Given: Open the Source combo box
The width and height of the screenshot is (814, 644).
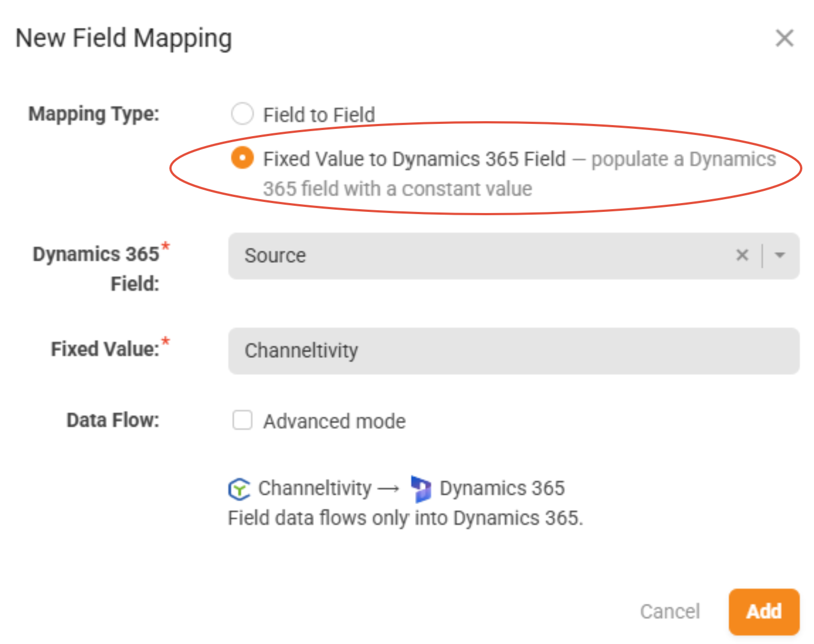Looking at the screenshot, I should (514, 256).
